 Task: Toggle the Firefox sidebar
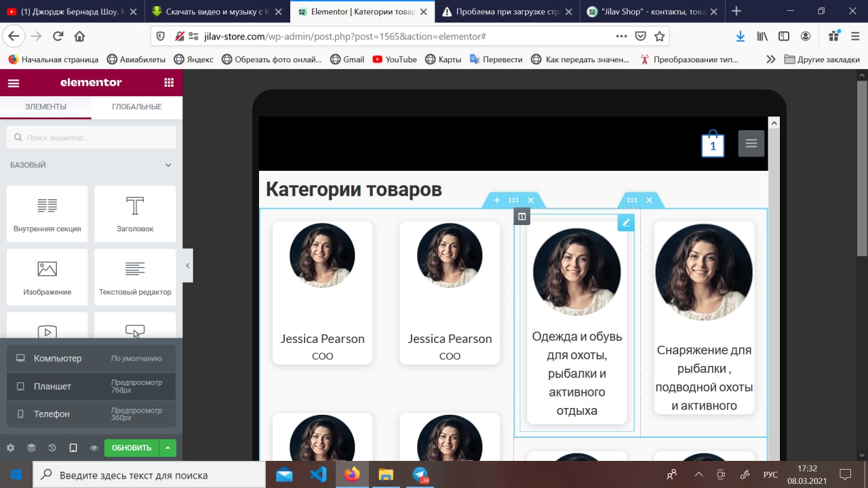(x=784, y=37)
